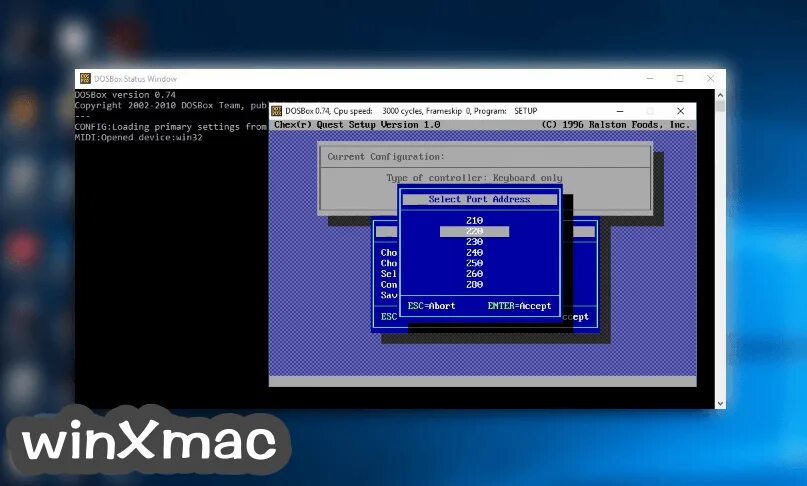Select port address 210
The image size is (807, 486).
[x=474, y=220]
